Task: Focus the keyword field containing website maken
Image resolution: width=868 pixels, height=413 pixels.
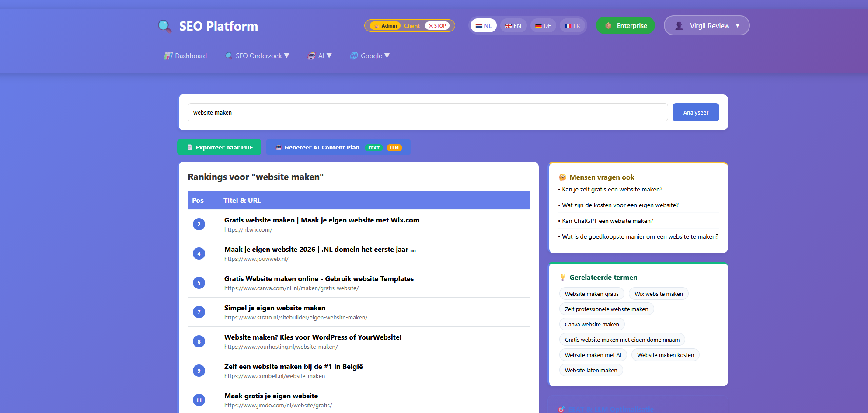Action: (428, 112)
